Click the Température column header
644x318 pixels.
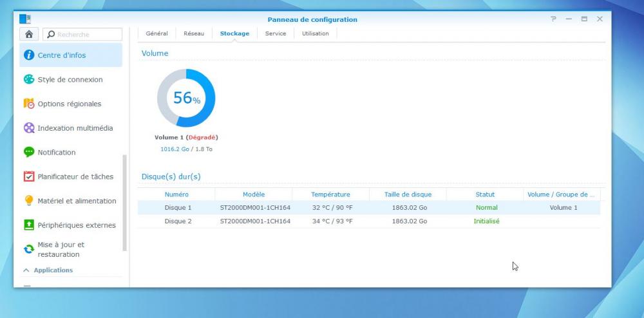(330, 194)
